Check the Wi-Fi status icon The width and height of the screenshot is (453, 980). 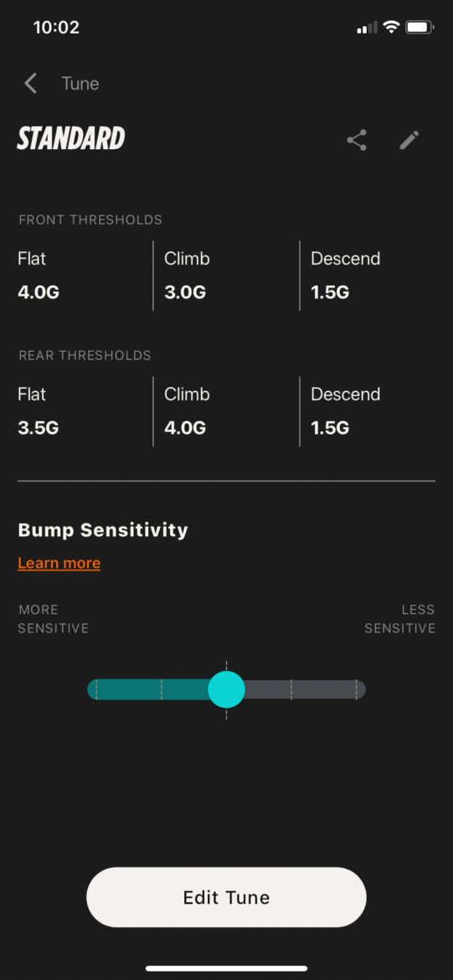pos(392,28)
